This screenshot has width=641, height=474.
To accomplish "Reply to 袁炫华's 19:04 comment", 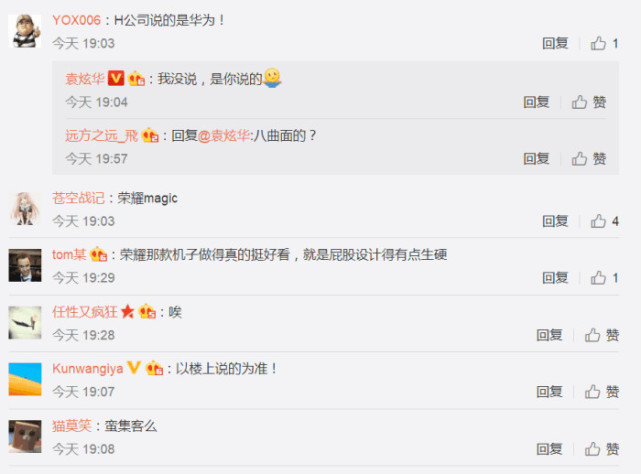I will pos(536,102).
